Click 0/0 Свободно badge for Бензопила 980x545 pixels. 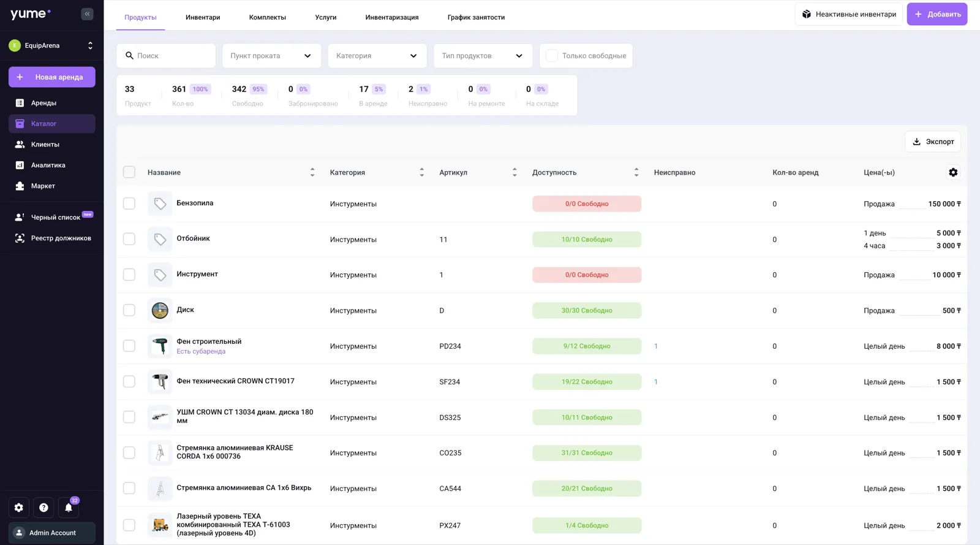tap(587, 204)
